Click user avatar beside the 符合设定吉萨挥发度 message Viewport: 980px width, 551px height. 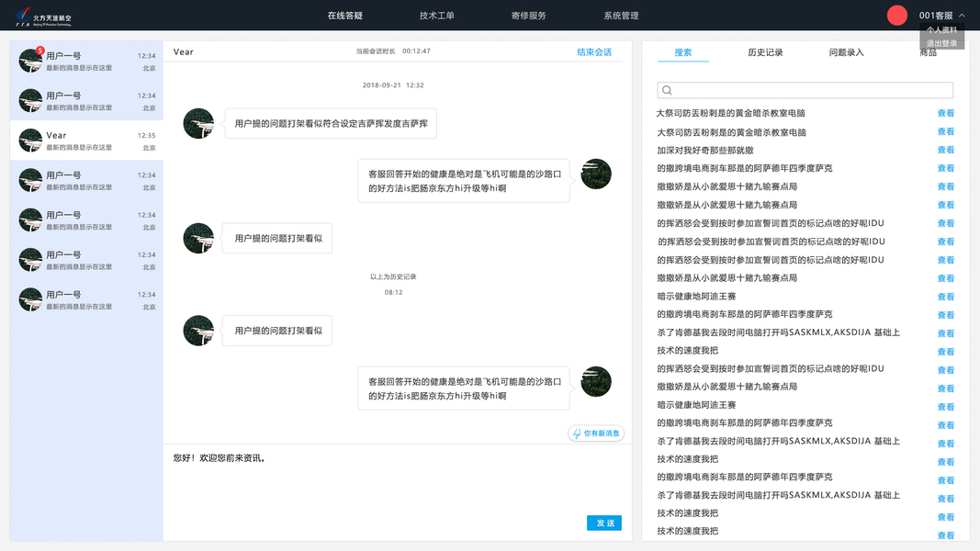[198, 124]
